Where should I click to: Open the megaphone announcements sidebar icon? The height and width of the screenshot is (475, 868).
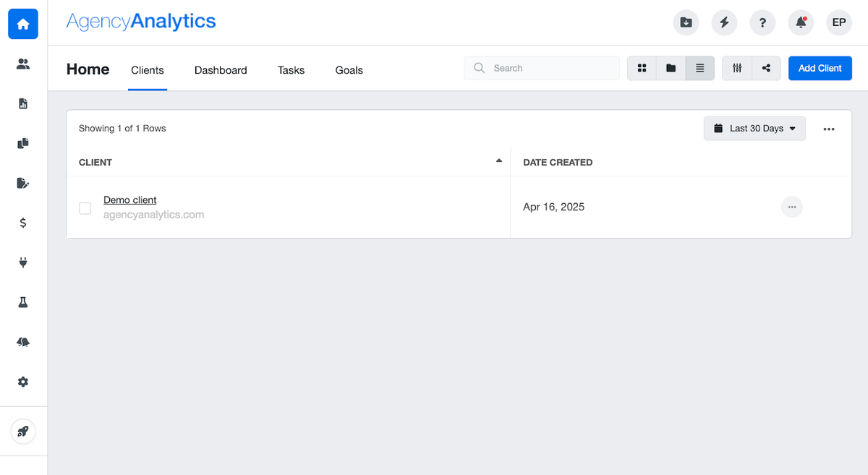pos(23,342)
